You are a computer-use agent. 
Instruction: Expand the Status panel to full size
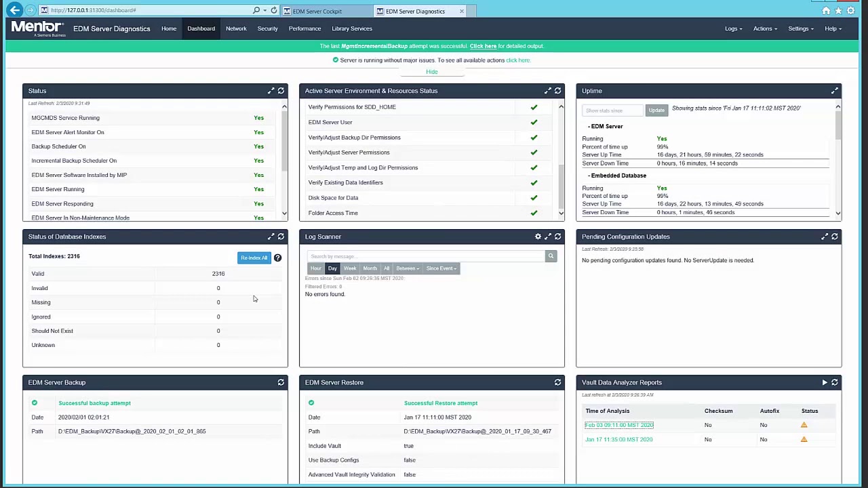point(271,91)
